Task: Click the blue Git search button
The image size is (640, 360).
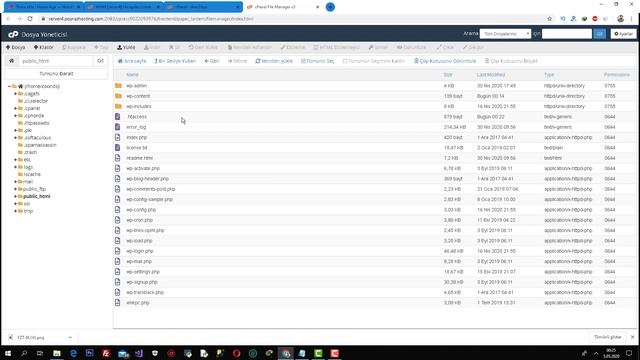Action: (600, 34)
